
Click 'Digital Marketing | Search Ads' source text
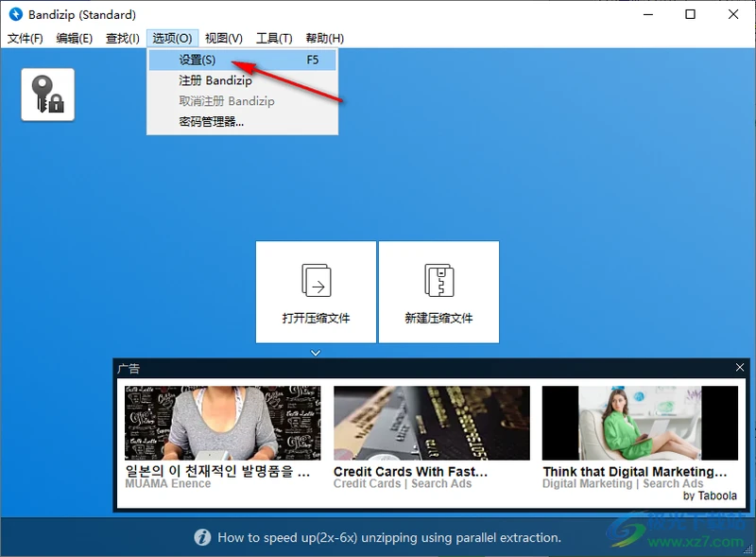[623, 483]
